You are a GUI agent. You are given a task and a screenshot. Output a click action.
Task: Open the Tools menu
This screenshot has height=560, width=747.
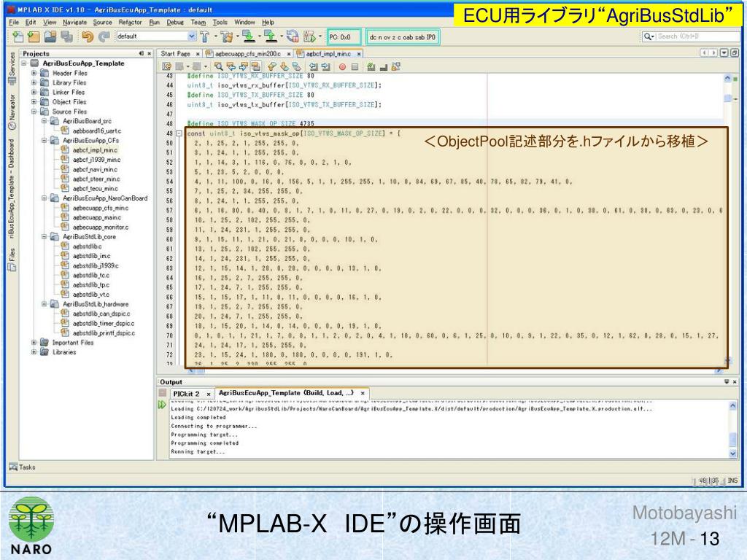click(x=220, y=23)
